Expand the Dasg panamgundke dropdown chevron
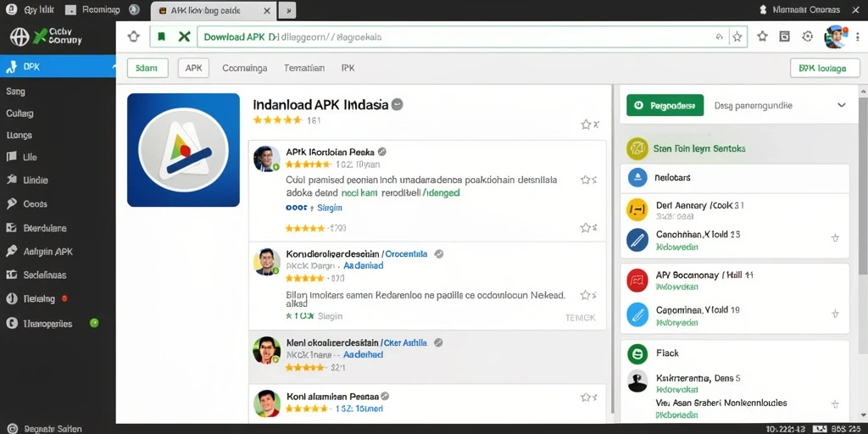Viewport: 868px width, 434px height. [x=842, y=105]
